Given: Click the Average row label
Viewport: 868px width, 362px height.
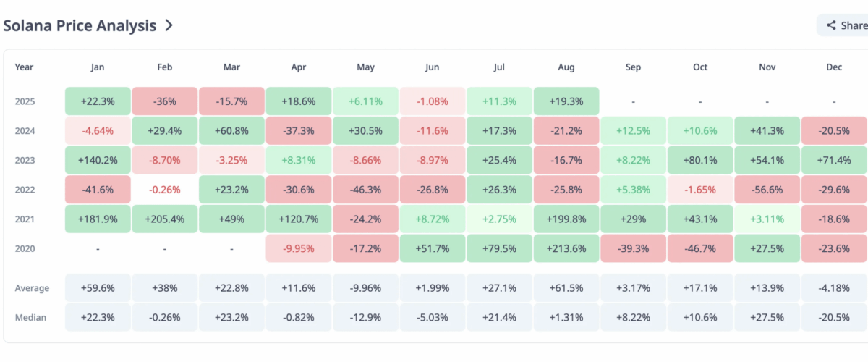Looking at the screenshot, I should (33, 288).
